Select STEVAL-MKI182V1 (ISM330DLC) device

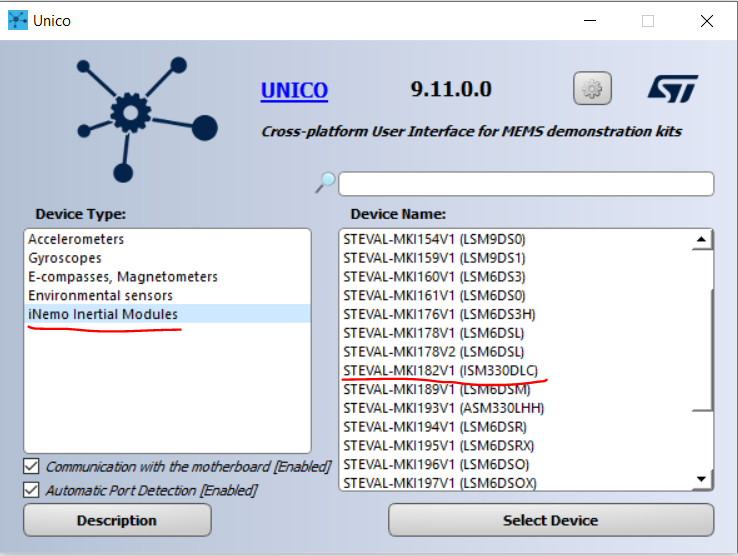point(515,371)
